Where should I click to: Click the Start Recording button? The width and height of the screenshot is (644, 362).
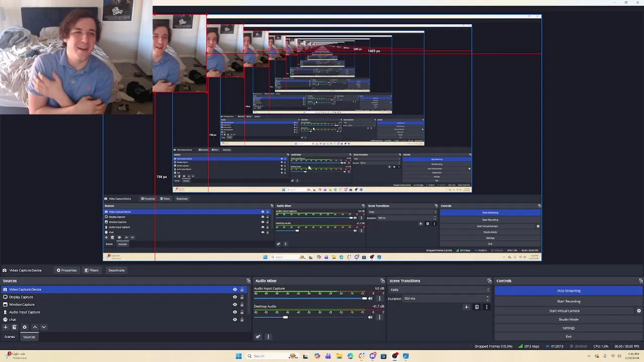coord(569,301)
